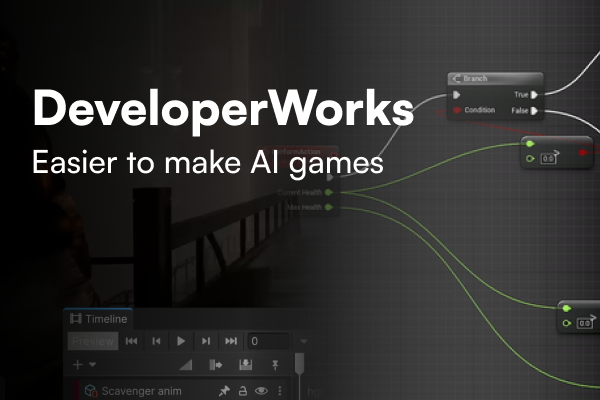This screenshot has height=400, width=600.
Task: Click the DeveloperWorks title text
Action: point(223,110)
